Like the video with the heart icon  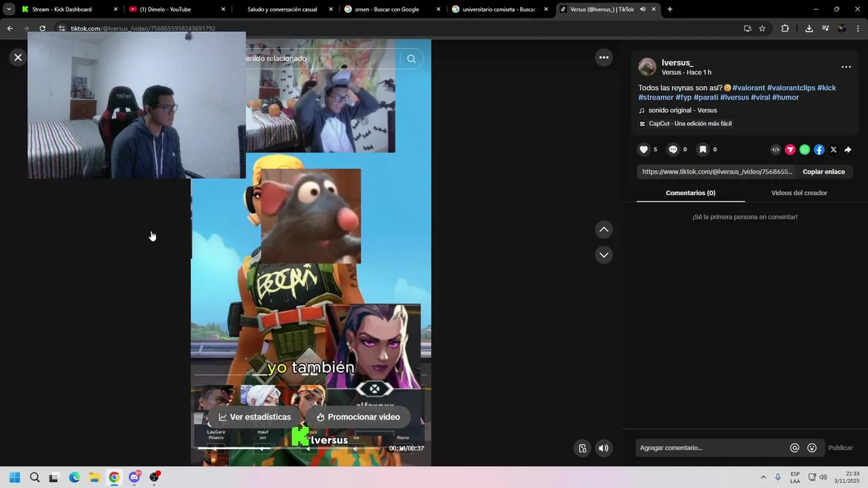point(644,150)
